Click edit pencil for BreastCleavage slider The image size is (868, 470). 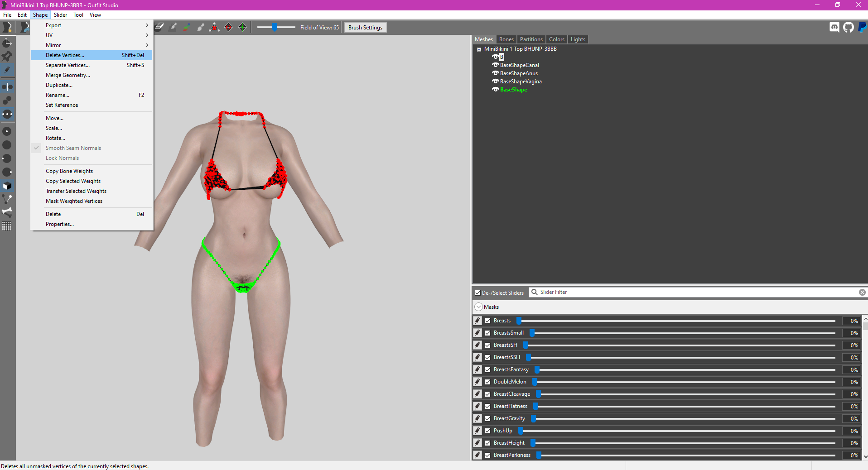click(x=477, y=394)
